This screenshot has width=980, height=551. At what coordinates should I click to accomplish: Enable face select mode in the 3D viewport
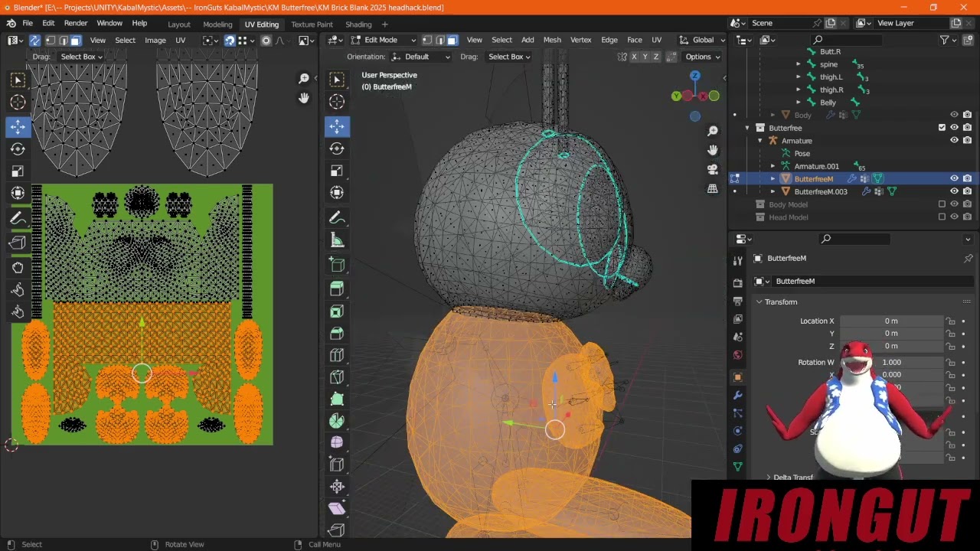(x=452, y=40)
